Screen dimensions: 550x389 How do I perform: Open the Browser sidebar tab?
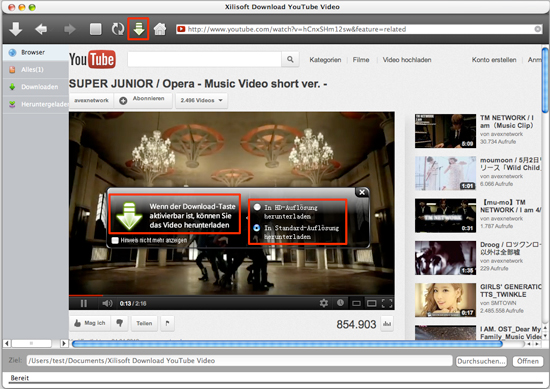36,52
